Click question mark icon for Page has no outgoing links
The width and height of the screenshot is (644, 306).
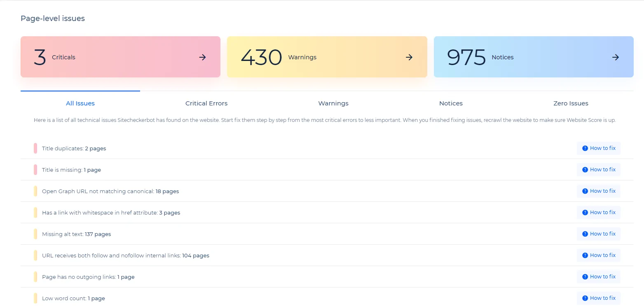[585, 277]
